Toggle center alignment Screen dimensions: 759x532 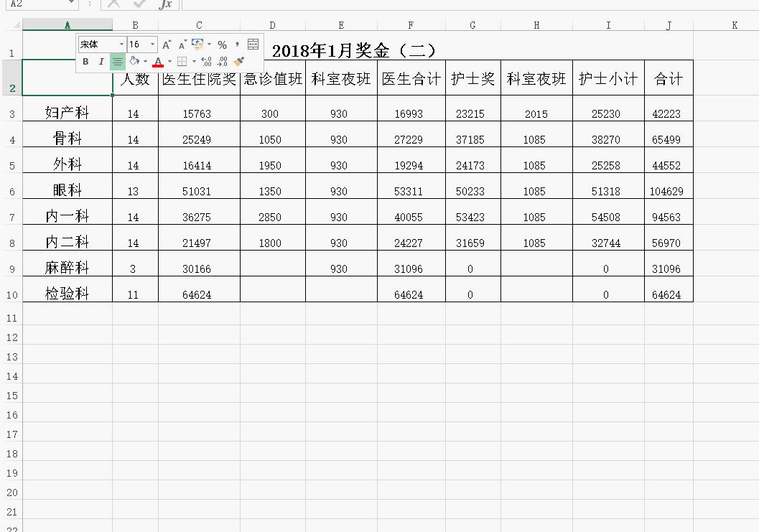(118, 62)
